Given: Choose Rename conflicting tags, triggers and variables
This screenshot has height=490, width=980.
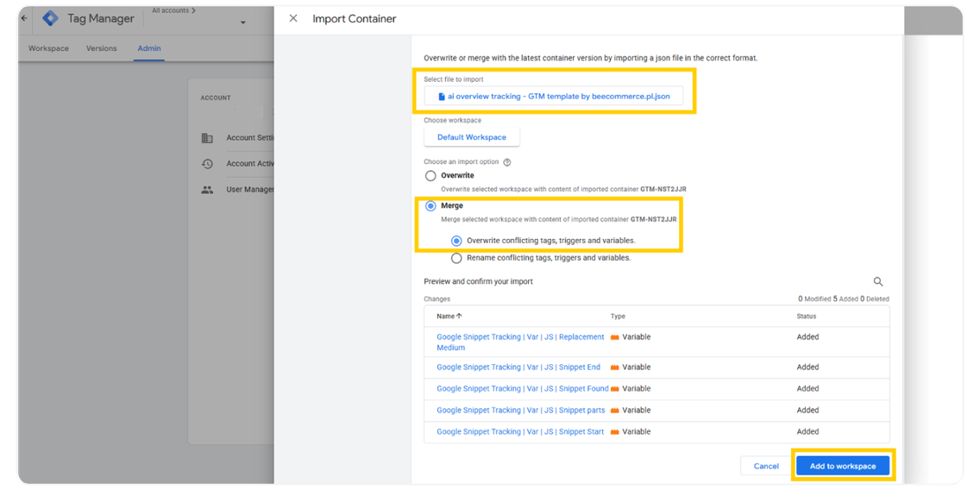Looking at the screenshot, I should click(x=456, y=258).
